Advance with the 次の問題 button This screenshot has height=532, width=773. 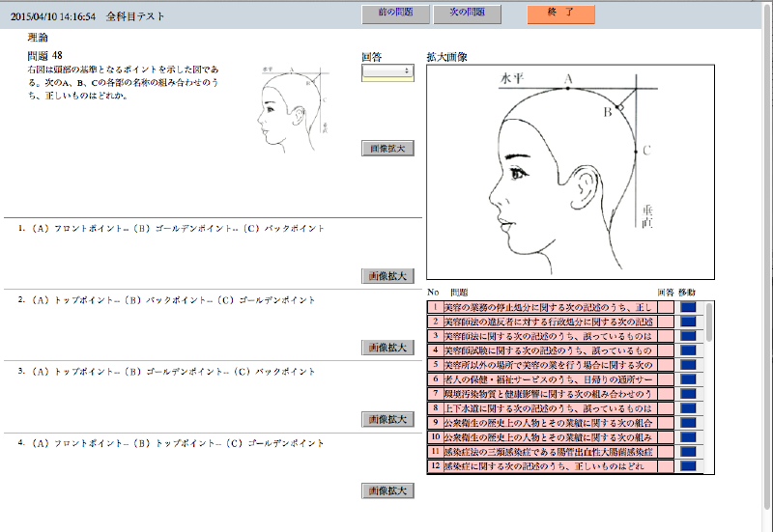coord(468,14)
